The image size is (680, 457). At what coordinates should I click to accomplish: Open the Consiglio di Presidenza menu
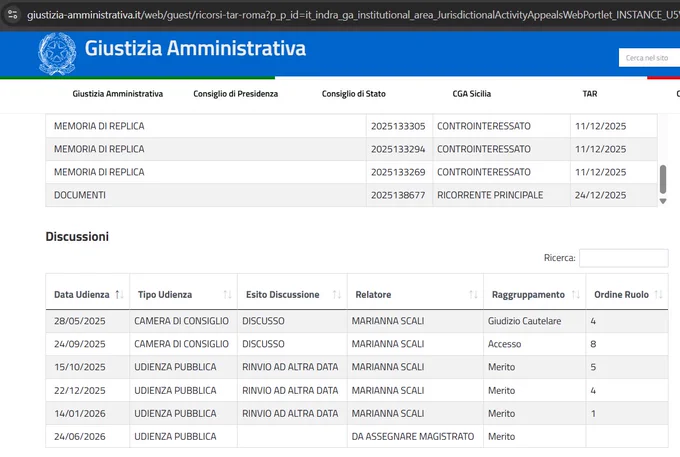tap(235, 94)
